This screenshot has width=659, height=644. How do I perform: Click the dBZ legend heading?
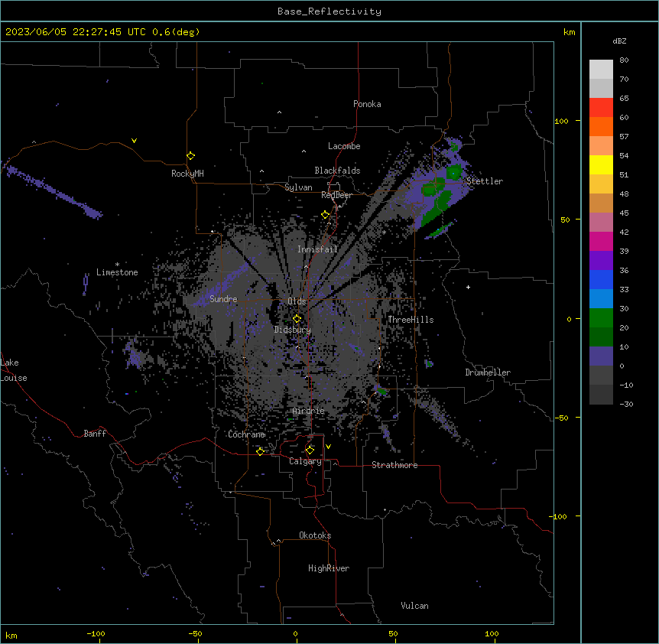point(619,41)
